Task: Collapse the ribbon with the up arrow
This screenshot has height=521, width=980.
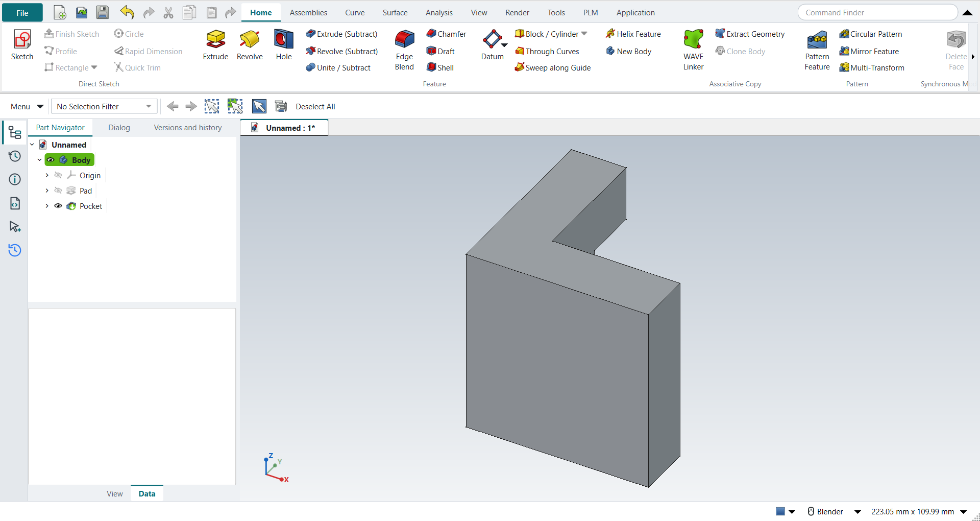Action: pyautogui.click(x=967, y=13)
